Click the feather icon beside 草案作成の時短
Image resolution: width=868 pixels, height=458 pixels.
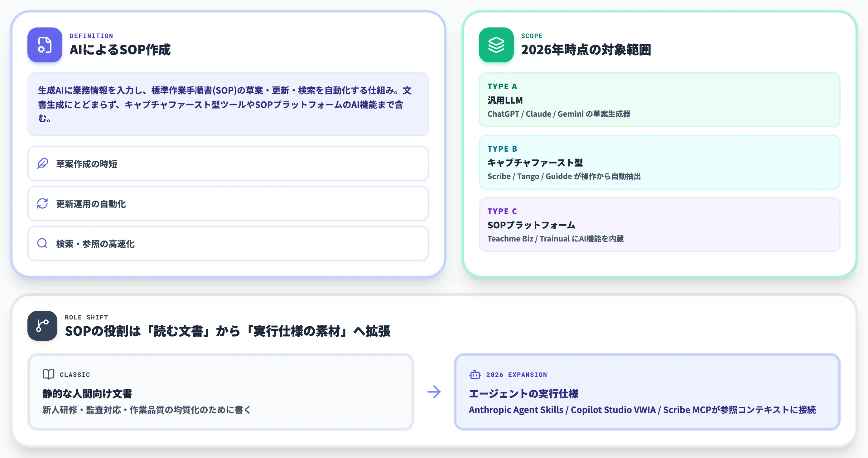click(42, 163)
